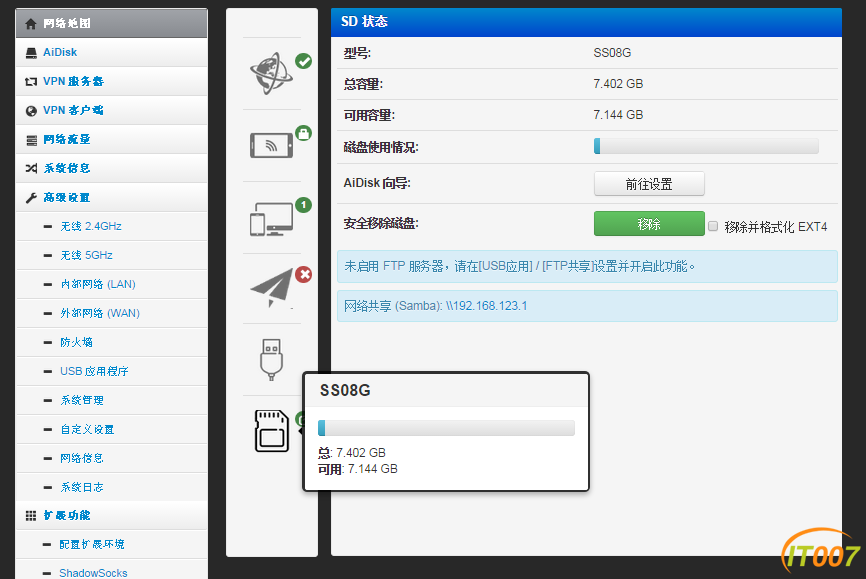Click popup total 7.402 GB line
The width and height of the screenshot is (866, 579).
(x=352, y=453)
